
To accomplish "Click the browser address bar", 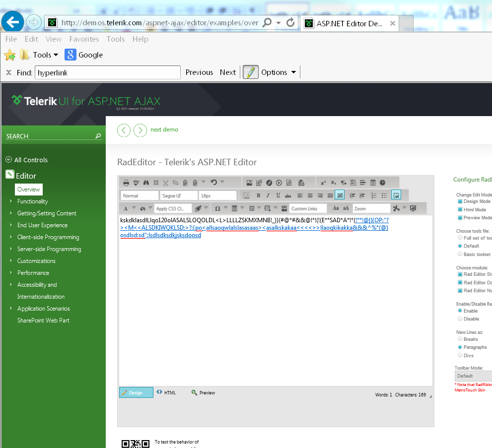I will (x=160, y=22).
